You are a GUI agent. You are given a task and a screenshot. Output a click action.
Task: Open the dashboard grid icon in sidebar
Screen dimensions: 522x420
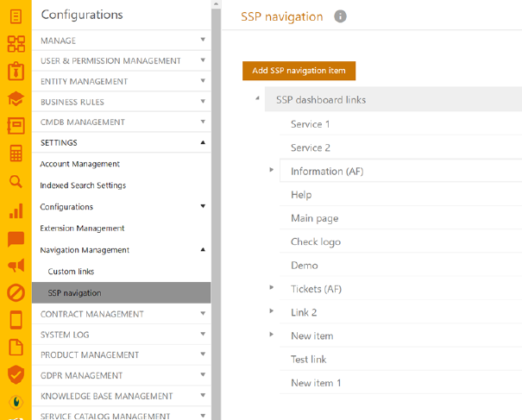(16, 44)
